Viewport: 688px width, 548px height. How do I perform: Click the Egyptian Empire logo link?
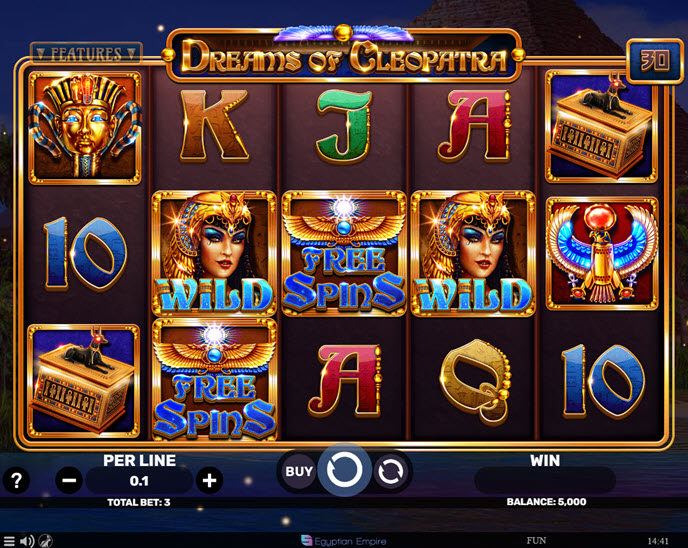[x=344, y=541]
